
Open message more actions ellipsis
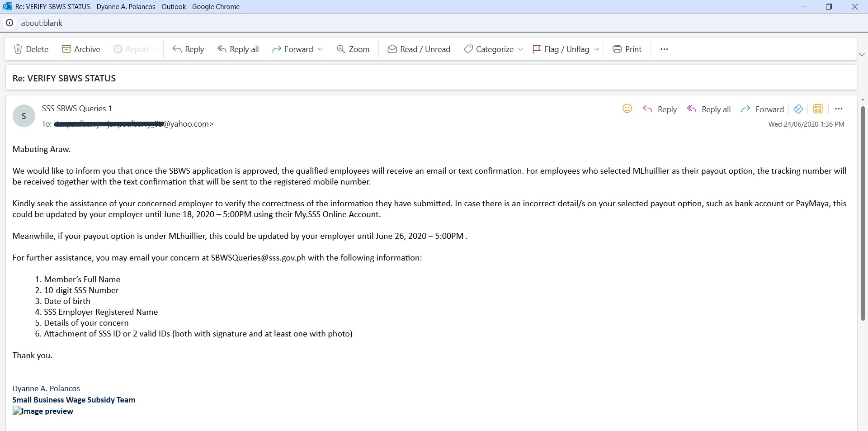[839, 109]
